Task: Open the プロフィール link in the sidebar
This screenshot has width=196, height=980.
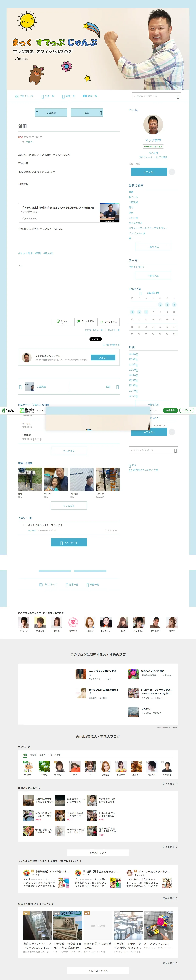Action: tap(145, 157)
